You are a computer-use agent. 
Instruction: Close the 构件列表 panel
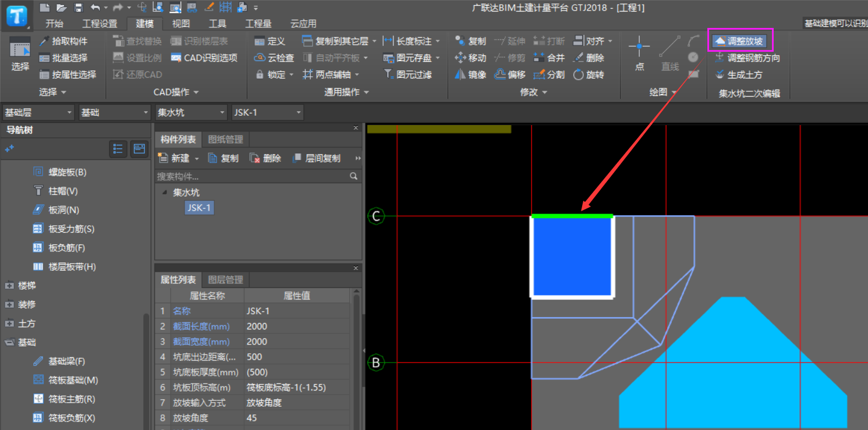356,127
